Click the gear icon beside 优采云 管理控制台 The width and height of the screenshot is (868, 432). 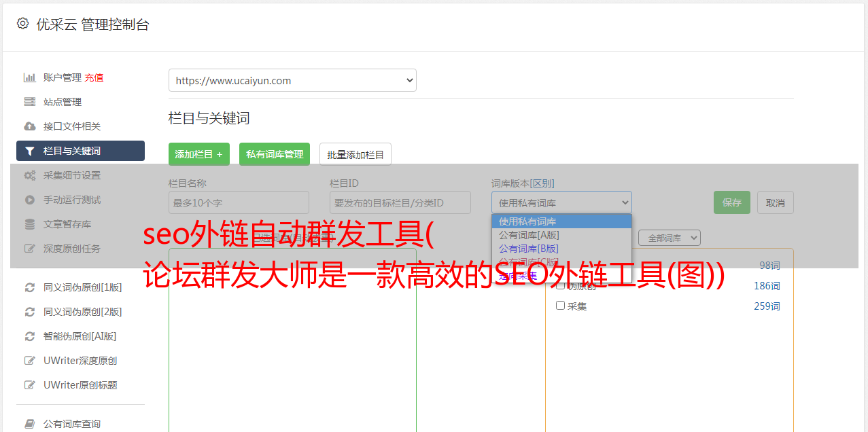tap(22, 24)
